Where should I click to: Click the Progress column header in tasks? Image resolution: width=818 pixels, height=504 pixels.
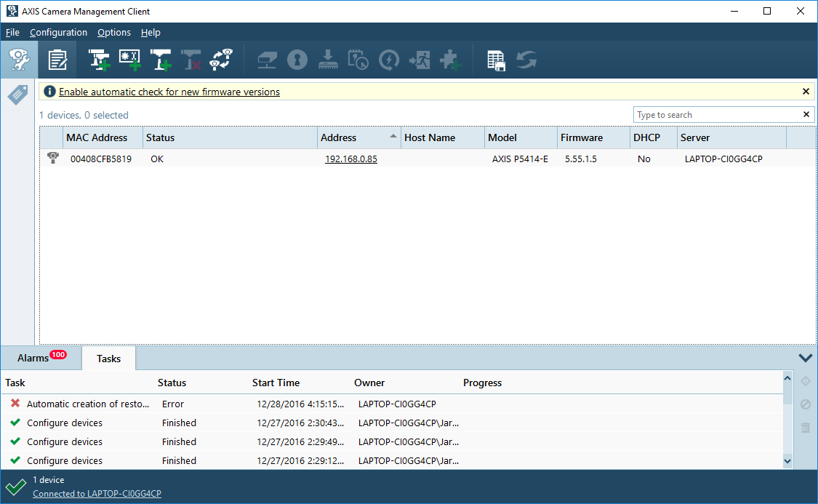coord(483,383)
